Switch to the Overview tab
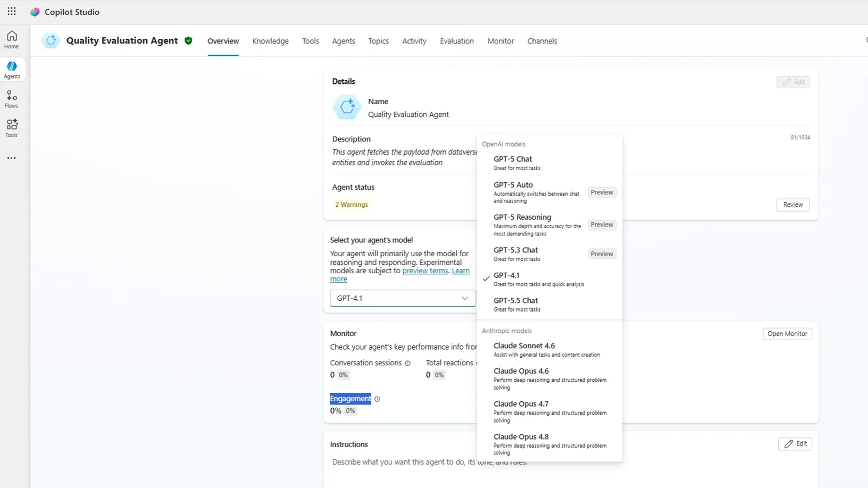The image size is (868, 488). pos(223,41)
